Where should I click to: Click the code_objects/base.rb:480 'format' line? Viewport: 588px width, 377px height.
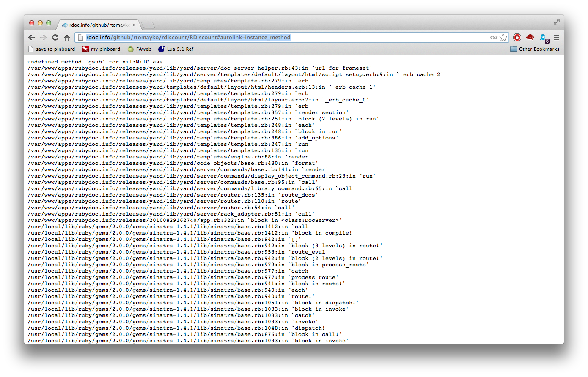pyautogui.click(x=173, y=163)
